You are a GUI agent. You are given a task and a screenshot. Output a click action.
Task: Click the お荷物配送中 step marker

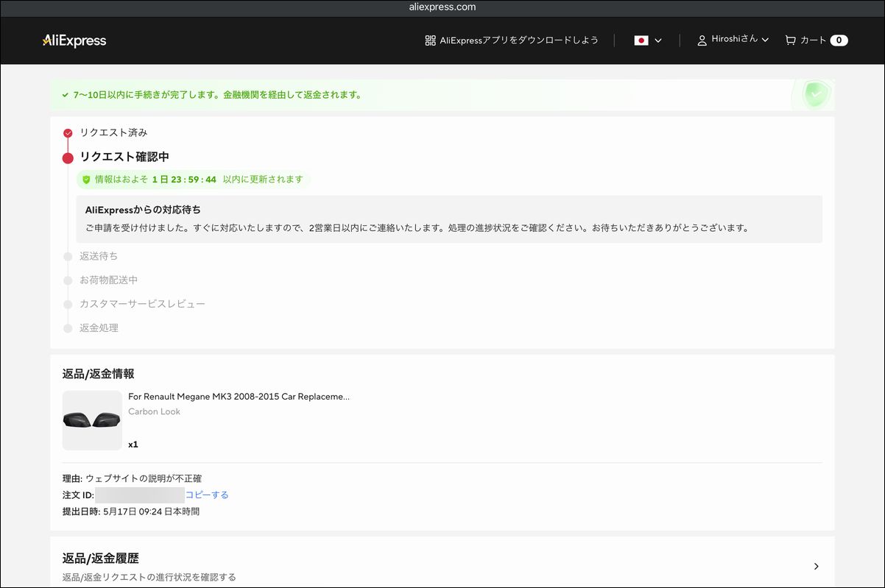click(x=68, y=281)
